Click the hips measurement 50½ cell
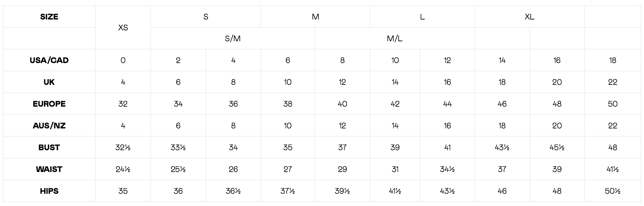This screenshot has height=206, width=644. click(x=613, y=191)
